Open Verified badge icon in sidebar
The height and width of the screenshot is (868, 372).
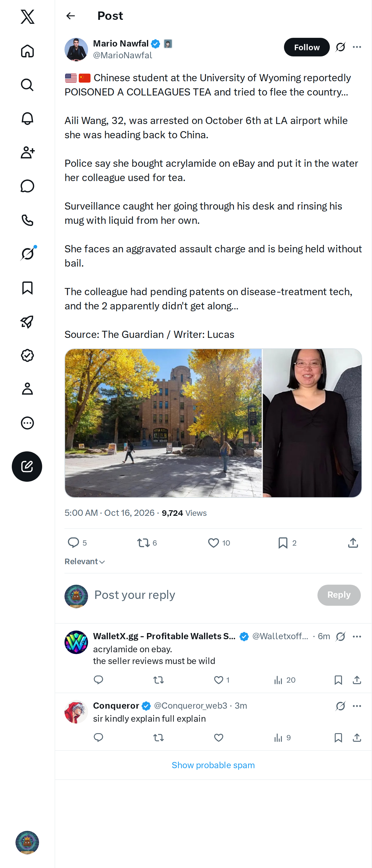(27, 356)
